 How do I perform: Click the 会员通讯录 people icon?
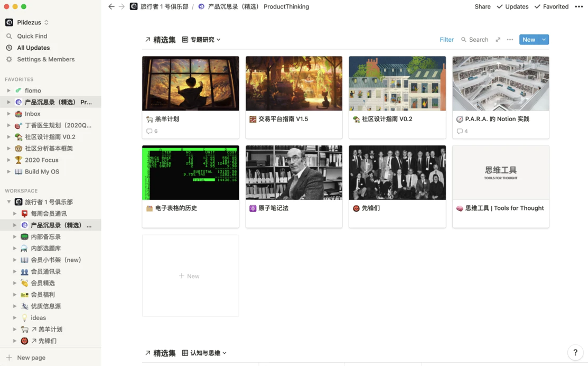[x=24, y=271]
